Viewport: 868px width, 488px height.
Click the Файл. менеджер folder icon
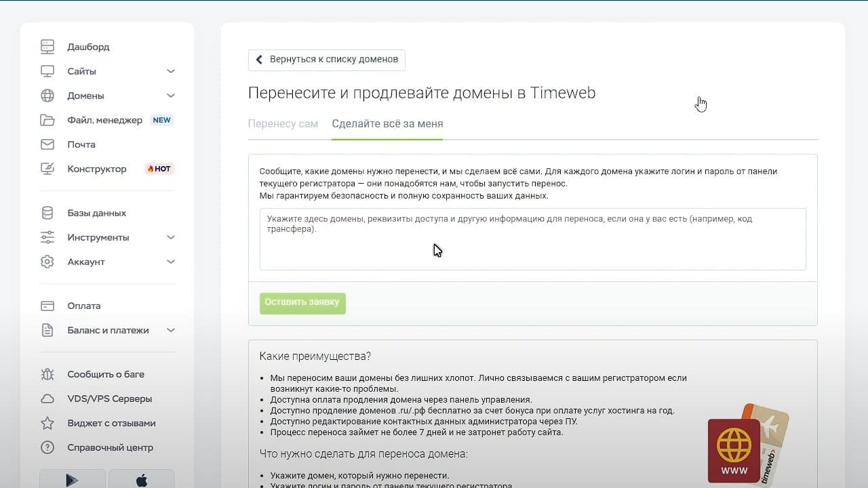[47, 120]
